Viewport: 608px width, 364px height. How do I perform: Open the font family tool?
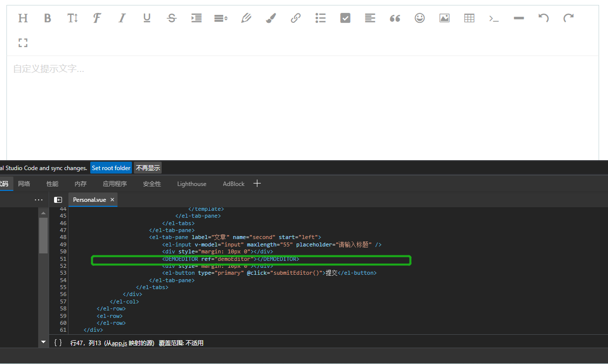[x=97, y=18]
